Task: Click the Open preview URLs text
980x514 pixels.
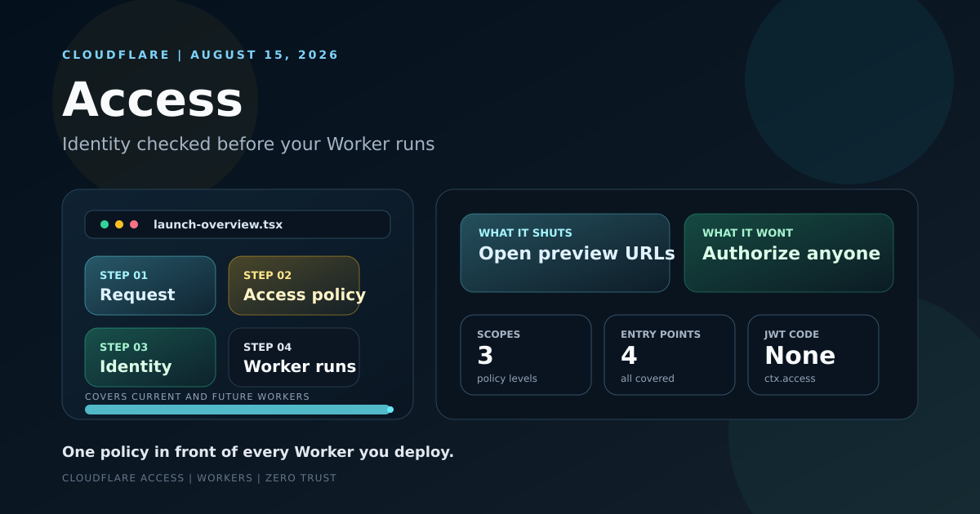Action: coord(577,254)
